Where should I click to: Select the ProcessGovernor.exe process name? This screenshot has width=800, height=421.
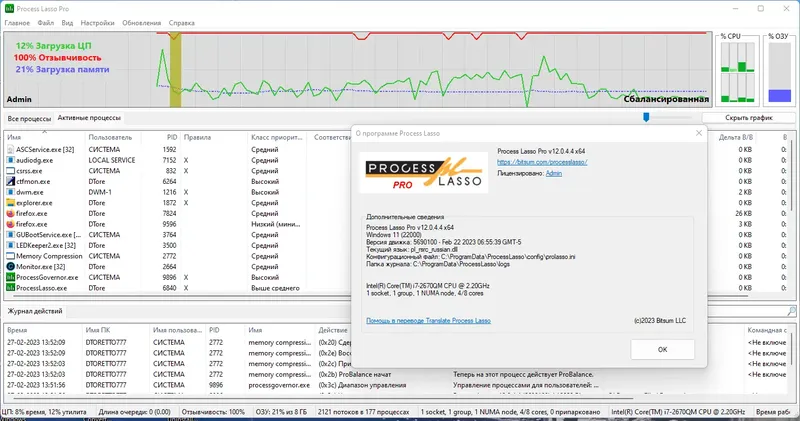[47, 278]
